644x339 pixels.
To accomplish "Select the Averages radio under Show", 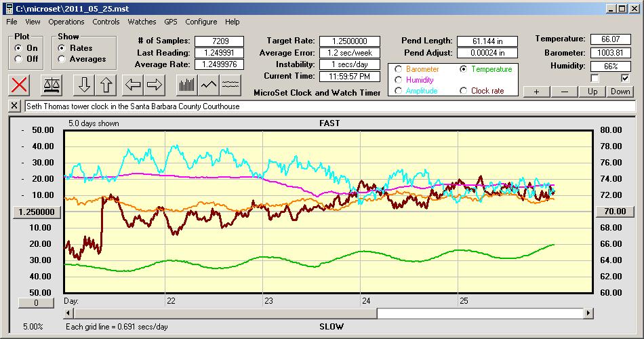I will pos(62,59).
